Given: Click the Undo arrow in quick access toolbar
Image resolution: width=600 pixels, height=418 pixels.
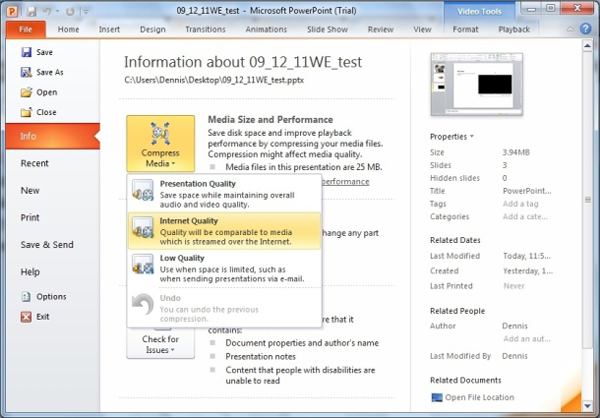Looking at the screenshot, I should 47,11.
